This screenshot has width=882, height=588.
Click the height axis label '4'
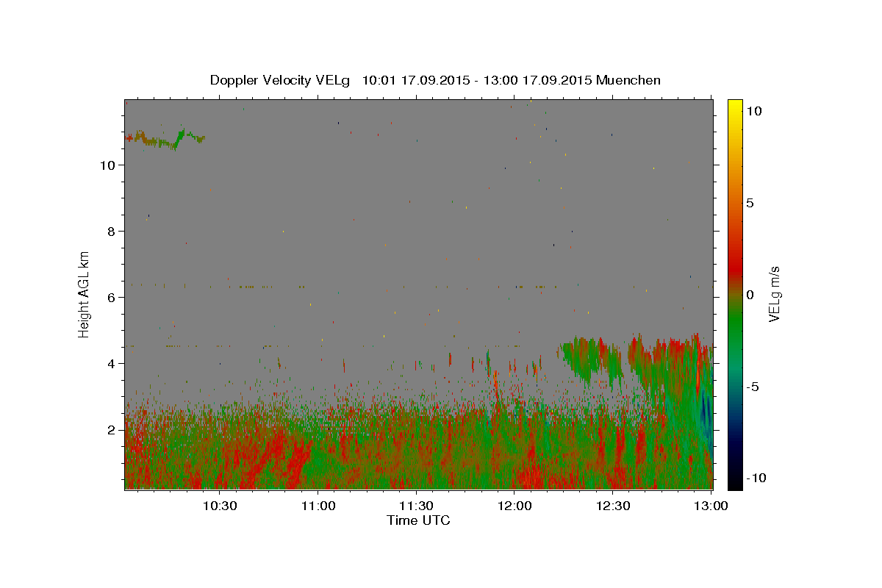[112, 364]
